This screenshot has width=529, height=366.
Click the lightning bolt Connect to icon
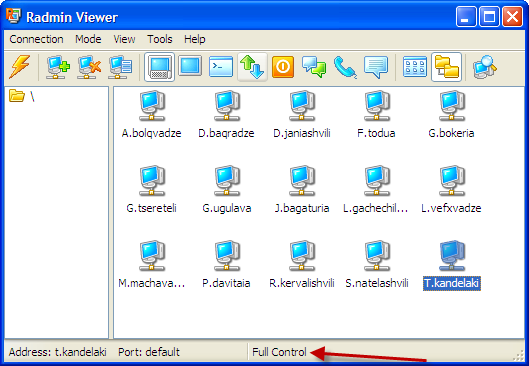click(x=20, y=67)
